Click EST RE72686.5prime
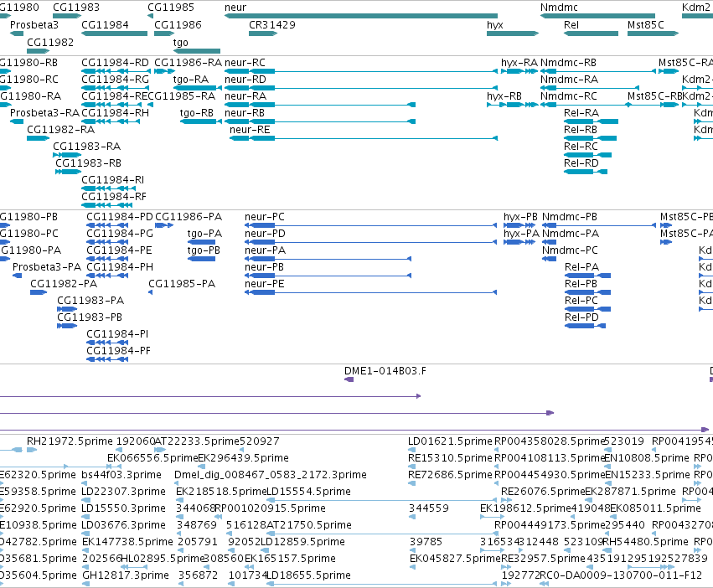The image size is (713, 588). (450, 475)
